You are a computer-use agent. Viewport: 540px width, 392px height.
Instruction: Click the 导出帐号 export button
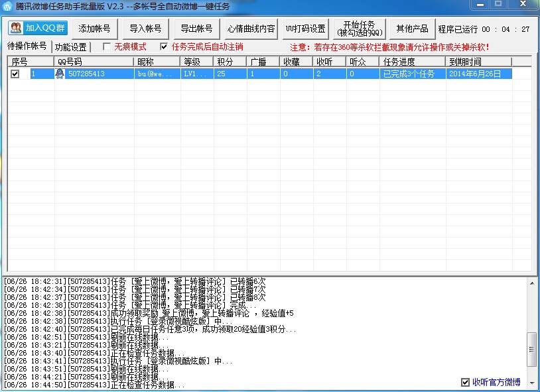tap(196, 29)
